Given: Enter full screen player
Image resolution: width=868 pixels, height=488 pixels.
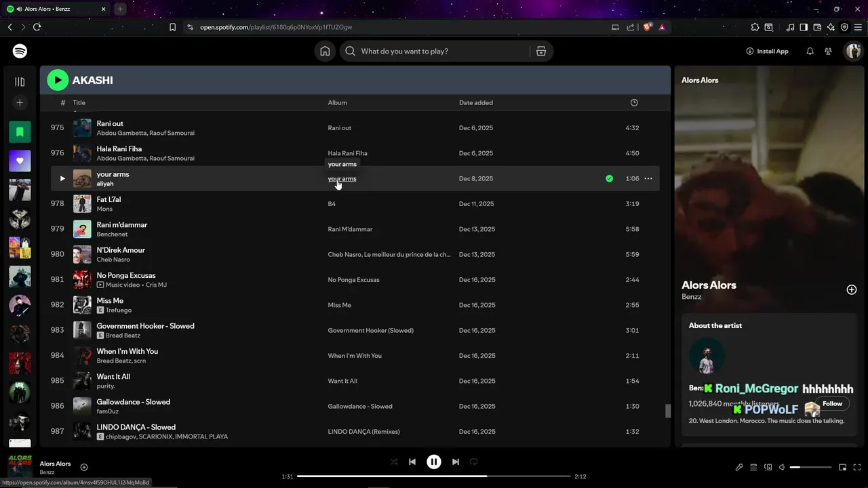Looking at the screenshot, I should pos(856,467).
